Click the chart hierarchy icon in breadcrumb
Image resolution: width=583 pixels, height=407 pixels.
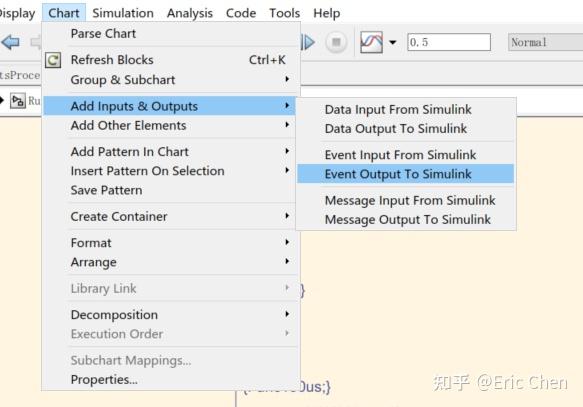click(17, 101)
